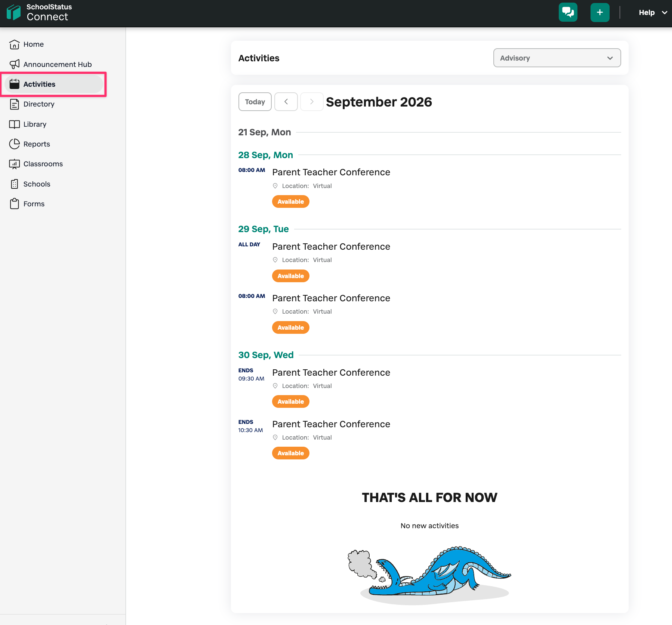The height and width of the screenshot is (625, 672).
Task: Open the chat messages icon
Action: click(568, 12)
